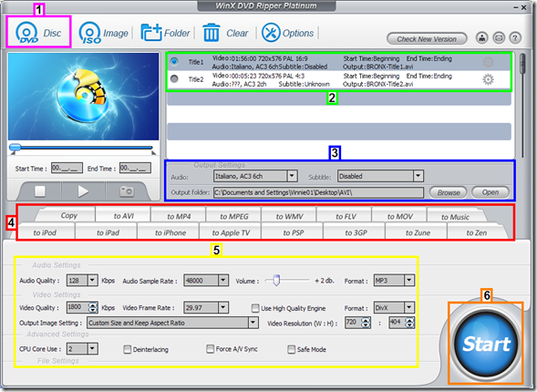The image size is (537, 392).
Task: Expand the Audio Quality dropdown
Action: point(92,281)
